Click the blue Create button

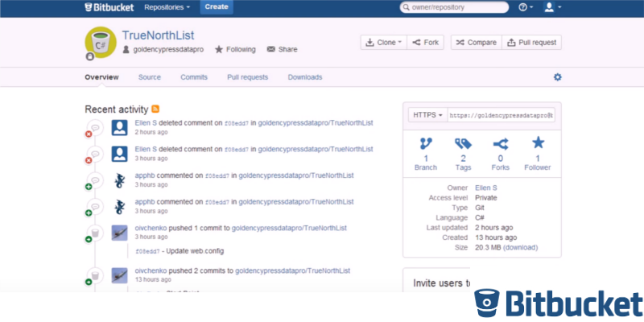click(216, 7)
